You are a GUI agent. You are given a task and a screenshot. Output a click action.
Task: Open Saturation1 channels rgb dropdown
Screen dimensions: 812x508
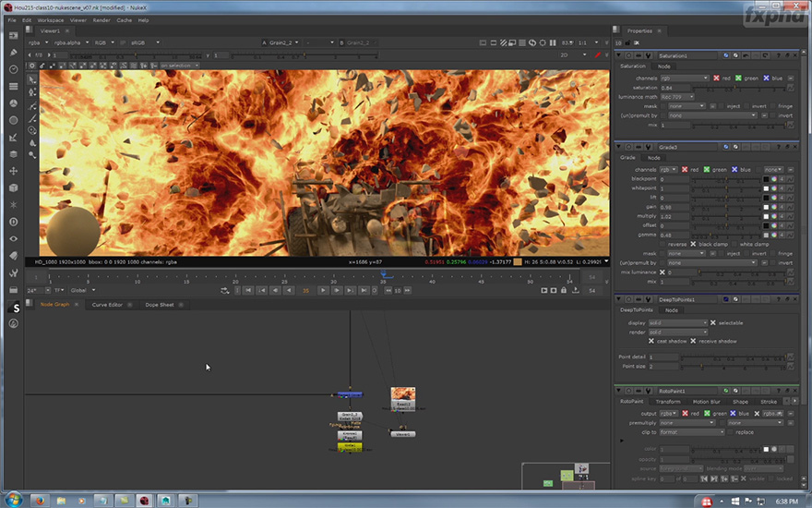click(684, 79)
